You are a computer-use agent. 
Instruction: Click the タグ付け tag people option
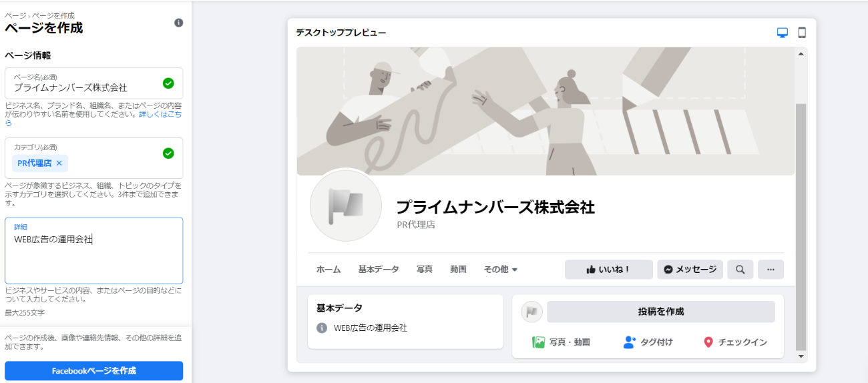point(648,342)
